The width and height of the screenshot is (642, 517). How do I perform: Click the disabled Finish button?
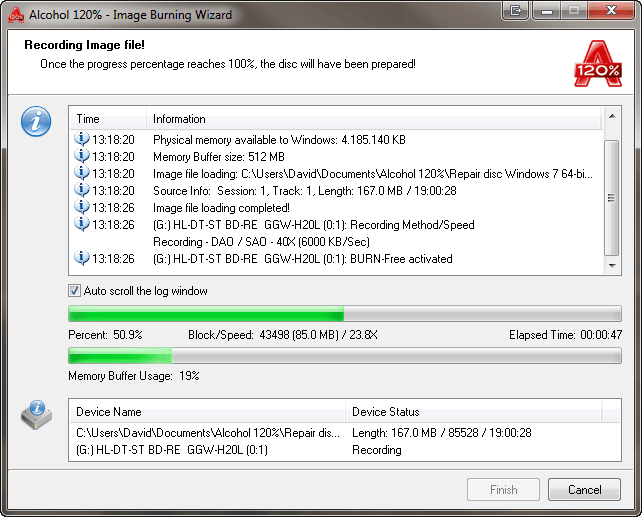click(503, 490)
